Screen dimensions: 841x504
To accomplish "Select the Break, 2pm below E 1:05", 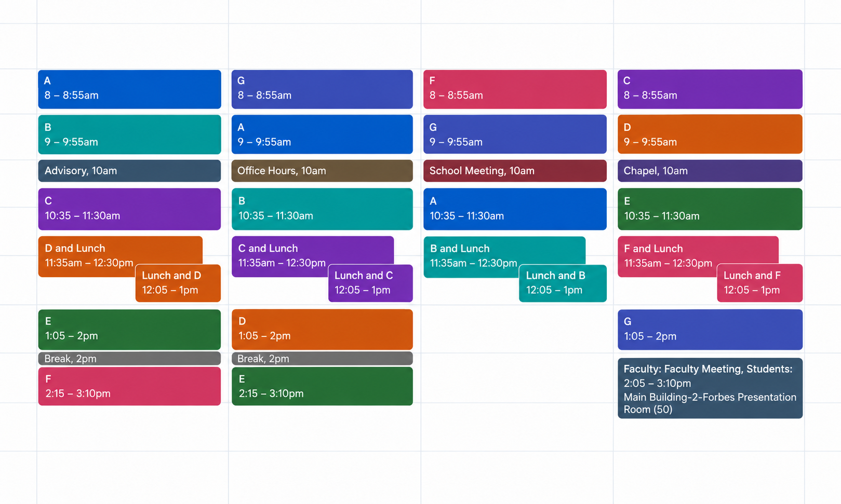I will coord(129,359).
